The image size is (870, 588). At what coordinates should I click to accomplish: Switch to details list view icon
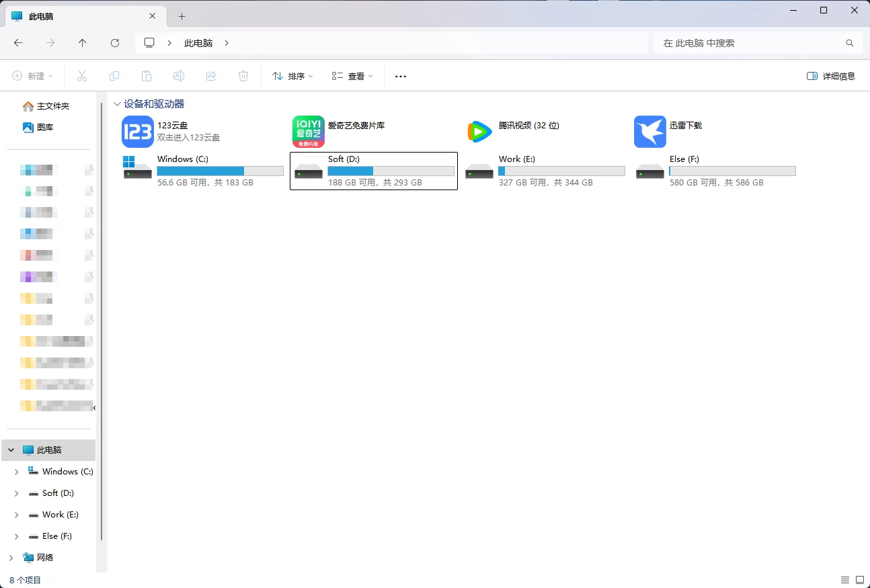pos(845,580)
